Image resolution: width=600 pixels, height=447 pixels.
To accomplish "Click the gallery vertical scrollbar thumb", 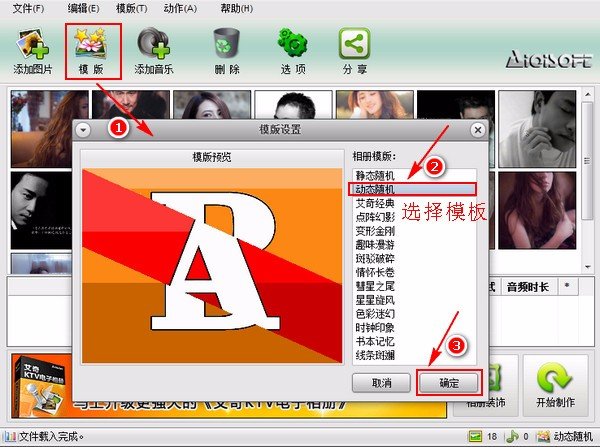I will (x=587, y=161).
